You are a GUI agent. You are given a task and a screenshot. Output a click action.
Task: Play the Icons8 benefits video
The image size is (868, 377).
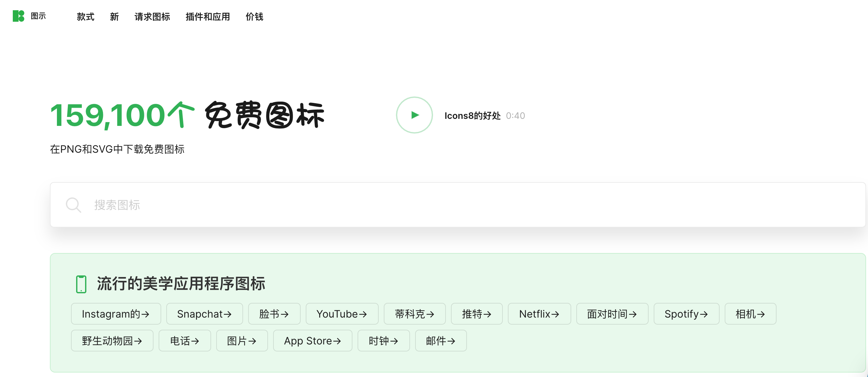(x=414, y=115)
